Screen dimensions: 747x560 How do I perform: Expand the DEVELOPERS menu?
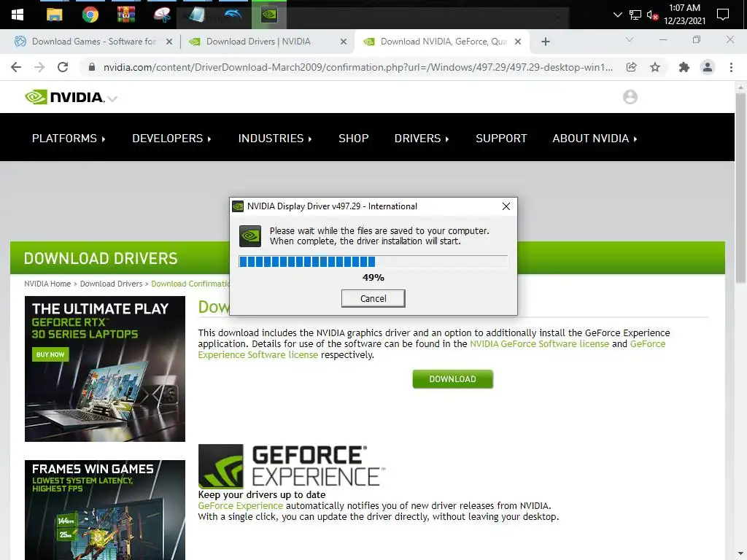171,139
